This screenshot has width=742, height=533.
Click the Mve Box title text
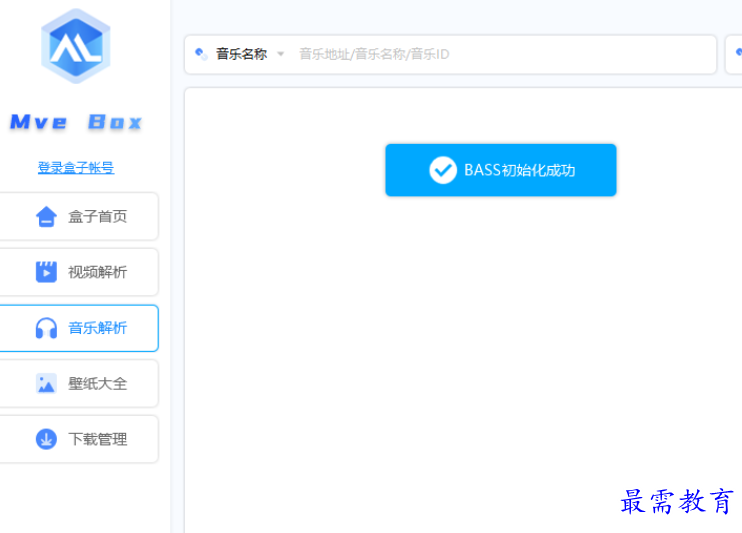point(76,122)
